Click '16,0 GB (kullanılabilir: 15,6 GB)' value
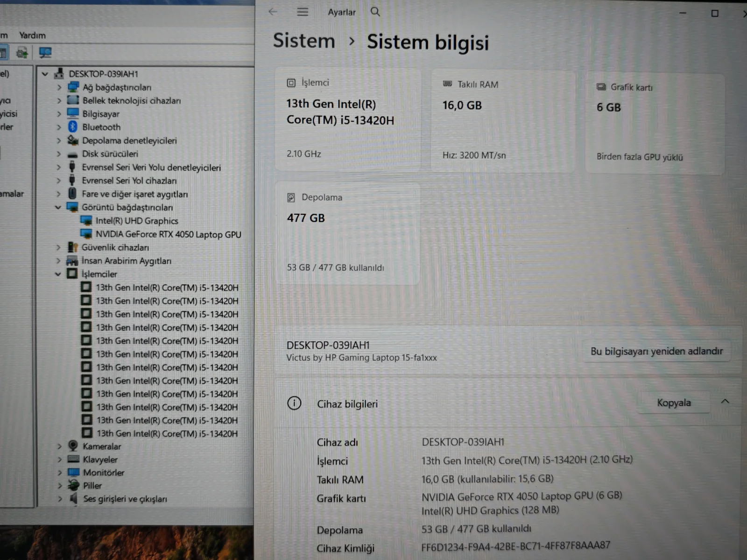The image size is (747, 560). [x=487, y=479]
